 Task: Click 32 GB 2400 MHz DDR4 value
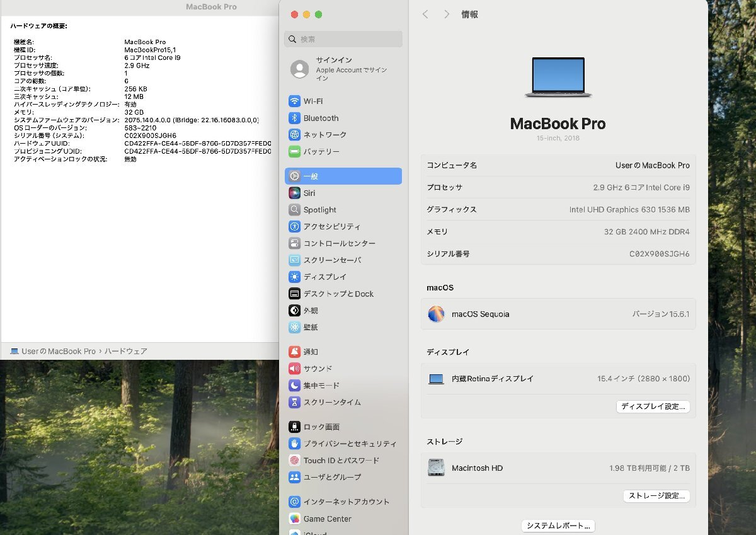click(646, 231)
